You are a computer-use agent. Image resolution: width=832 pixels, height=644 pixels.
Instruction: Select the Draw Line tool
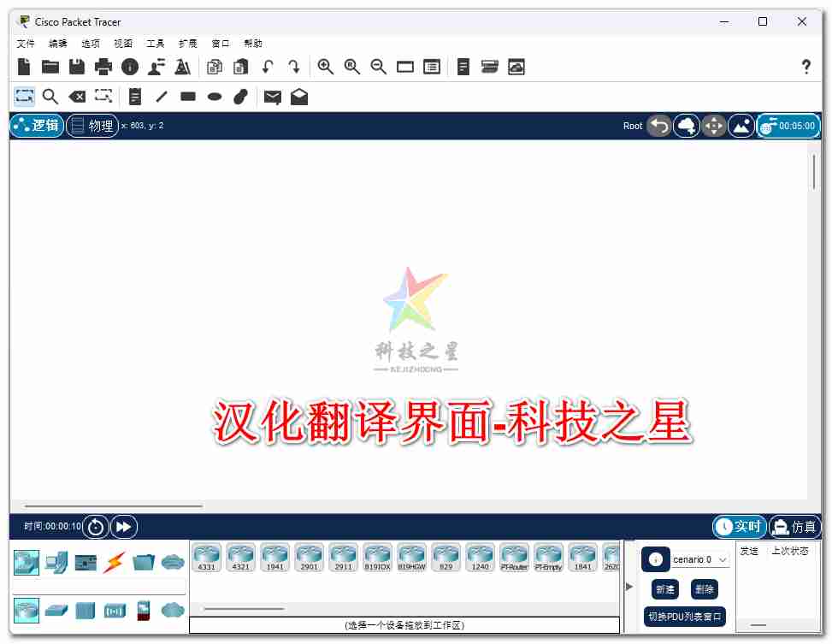[x=161, y=97]
